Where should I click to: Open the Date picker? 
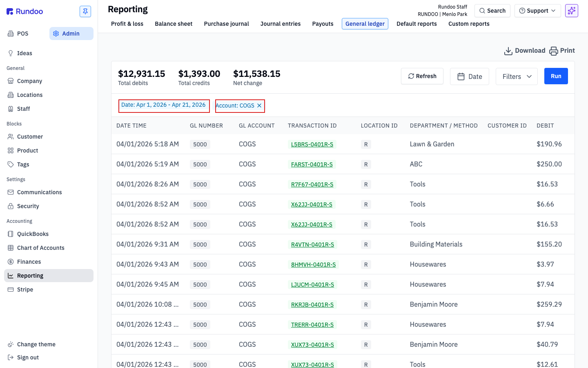coord(470,76)
